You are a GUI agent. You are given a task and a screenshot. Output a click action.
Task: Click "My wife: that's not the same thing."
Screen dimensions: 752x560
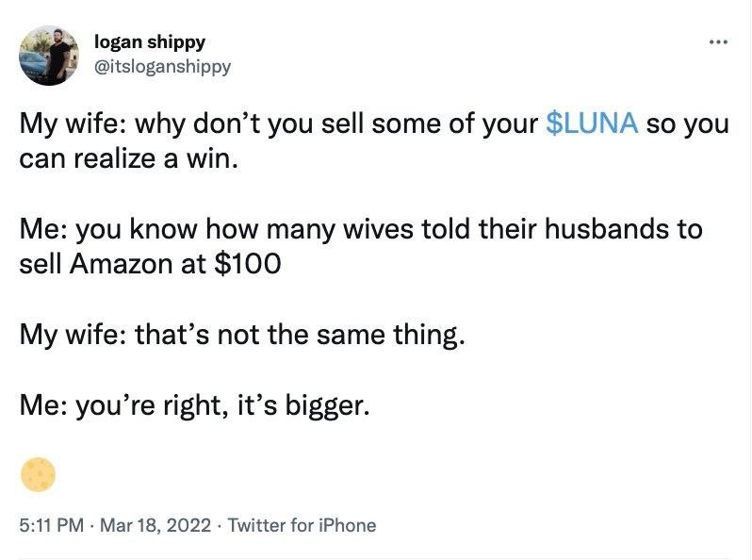coord(242,335)
